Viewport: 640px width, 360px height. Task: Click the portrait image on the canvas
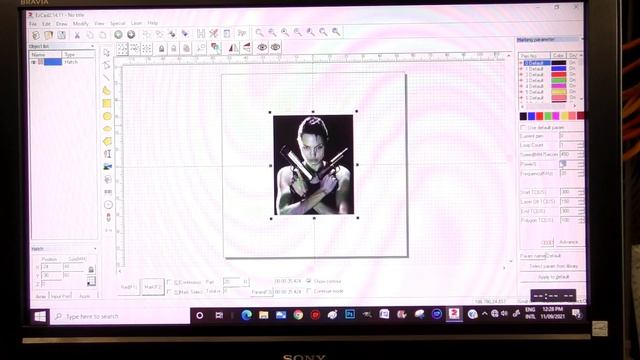(x=313, y=165)
